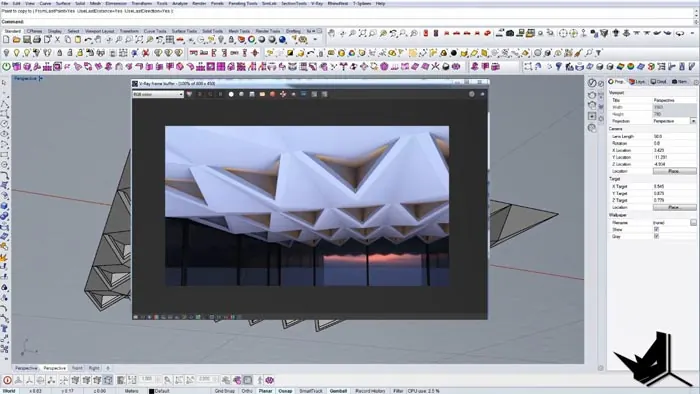Click the World coordinate toggle in status bar
700x394 pixels.
9,391
